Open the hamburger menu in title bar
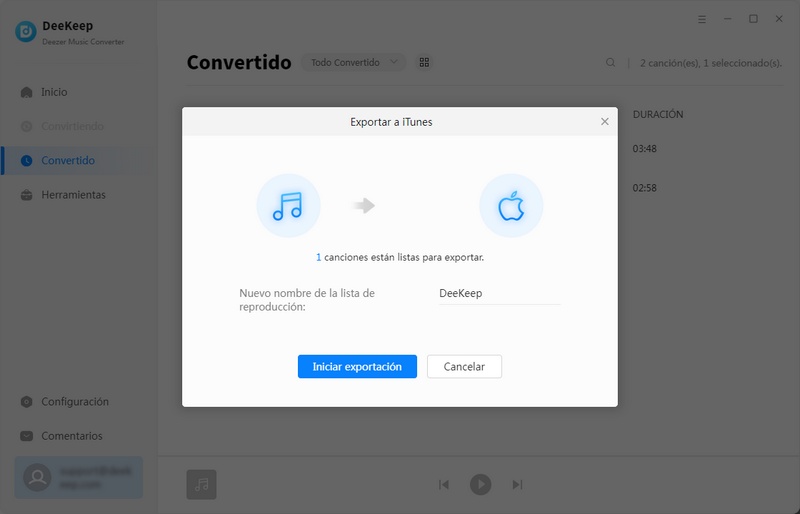This screenshot has width=800, height=514. click(x=702, y=19)
